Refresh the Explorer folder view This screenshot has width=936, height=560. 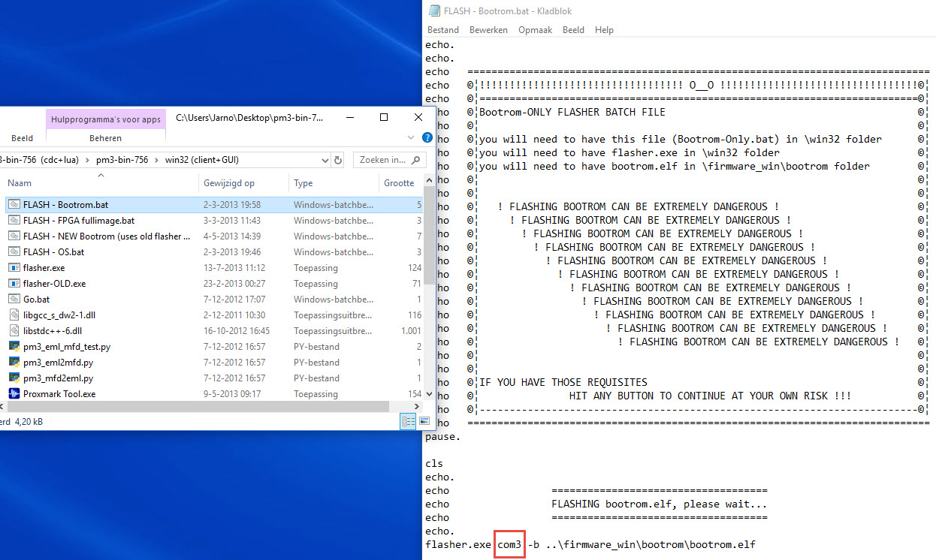[x=338, y=160]
